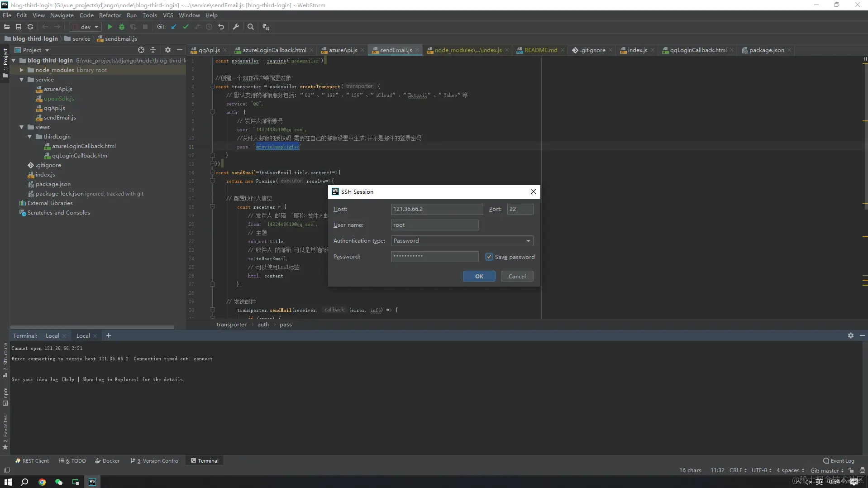This screenshot has height=488, width=868.
Task: Collapse the service folder
Action: [21, 80]
